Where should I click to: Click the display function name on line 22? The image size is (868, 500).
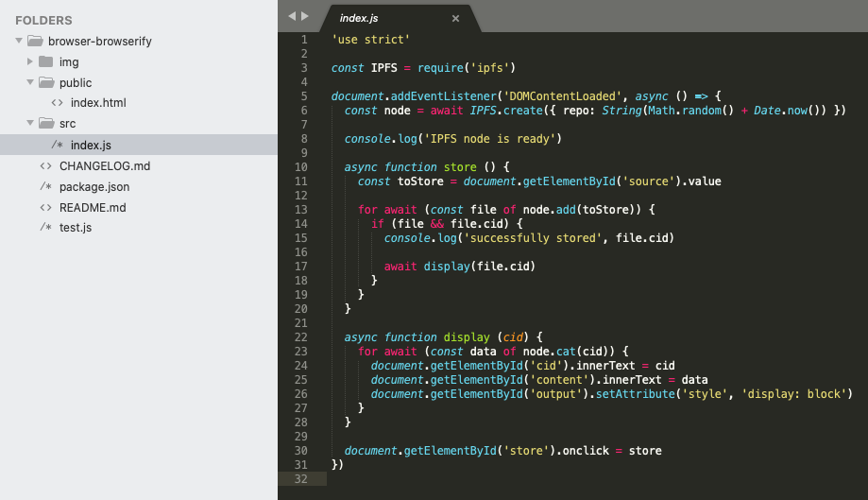467,337
